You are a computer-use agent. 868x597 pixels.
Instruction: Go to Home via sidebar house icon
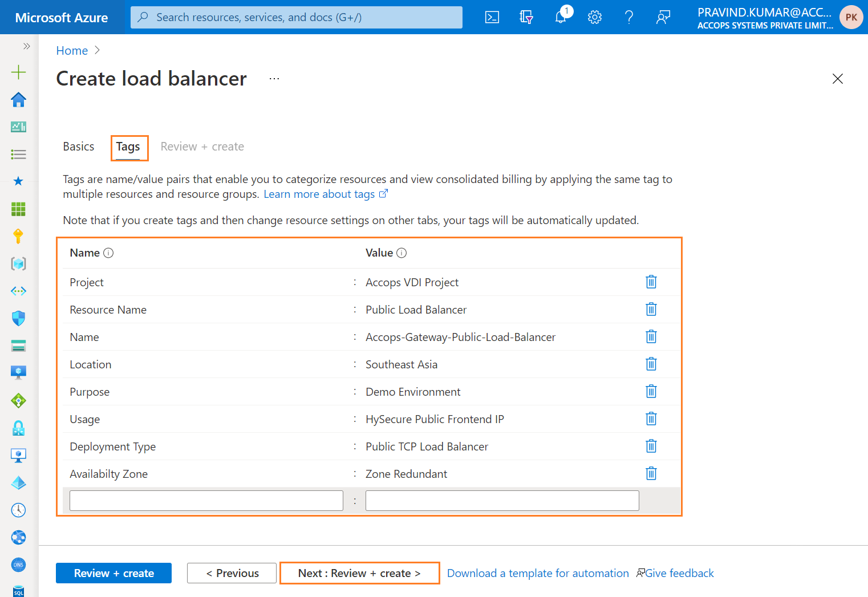(x=19, y=100)
